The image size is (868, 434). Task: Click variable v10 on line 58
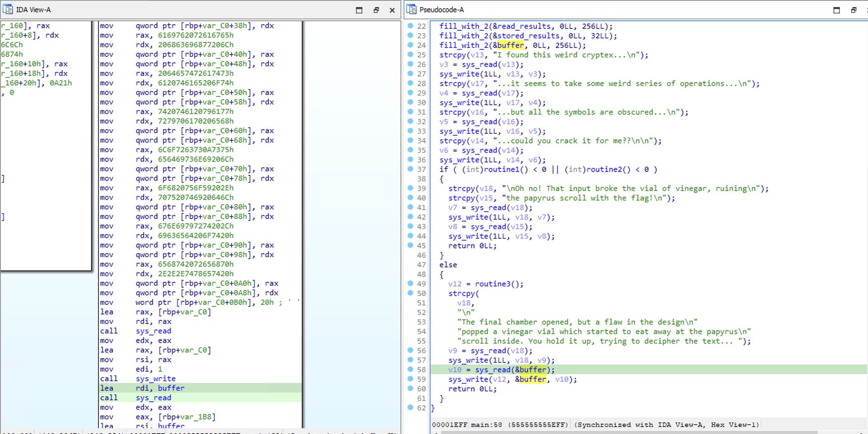[455, 370]
